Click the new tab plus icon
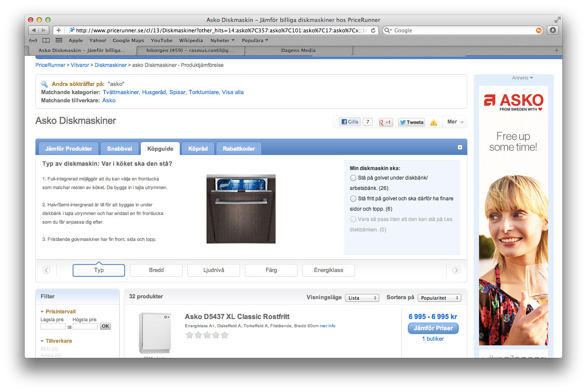 557,51
